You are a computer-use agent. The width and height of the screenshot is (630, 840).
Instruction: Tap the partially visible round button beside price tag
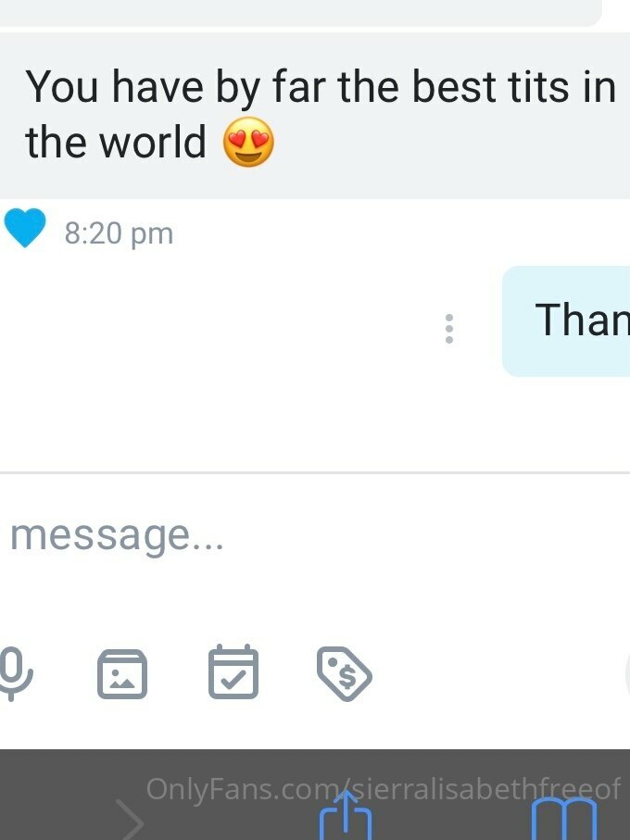pyautogui.click(x=627, y=674)
